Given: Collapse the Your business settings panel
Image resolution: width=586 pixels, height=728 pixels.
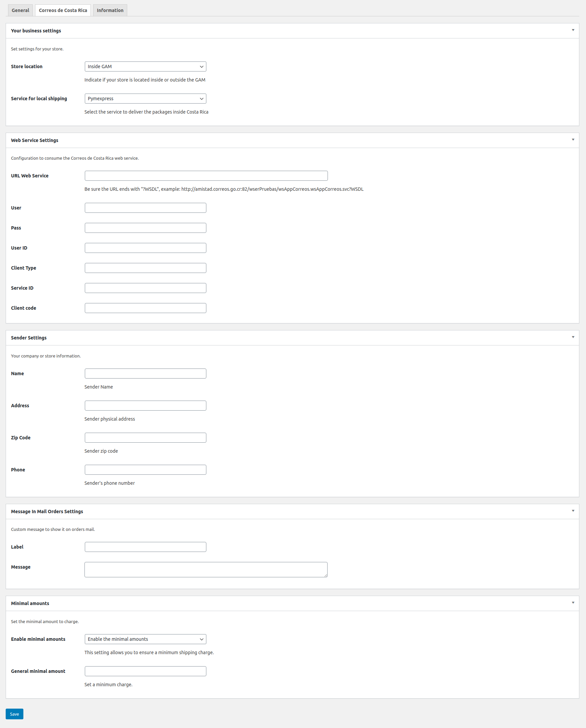Looking at the screenshot, I should [x=573, y=30].
